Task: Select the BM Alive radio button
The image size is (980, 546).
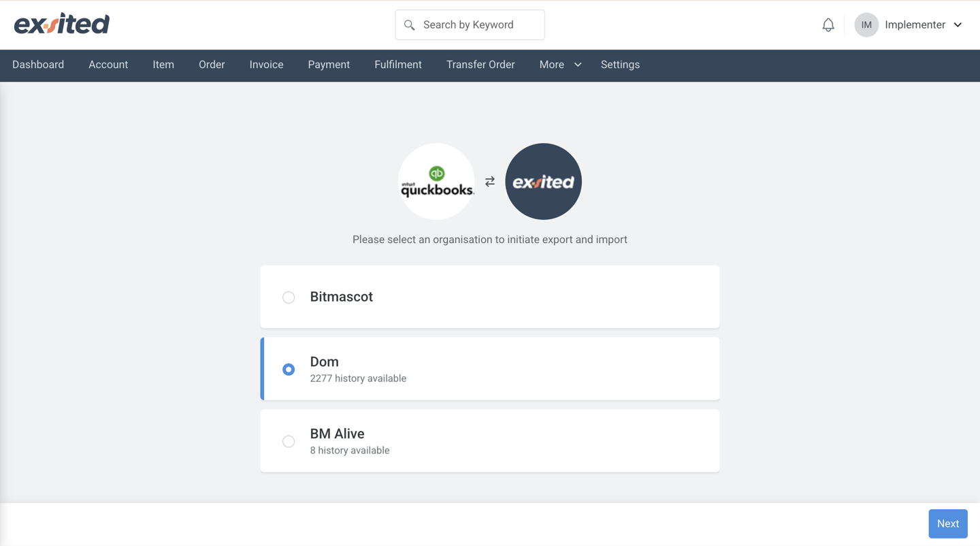Action: 289,441
